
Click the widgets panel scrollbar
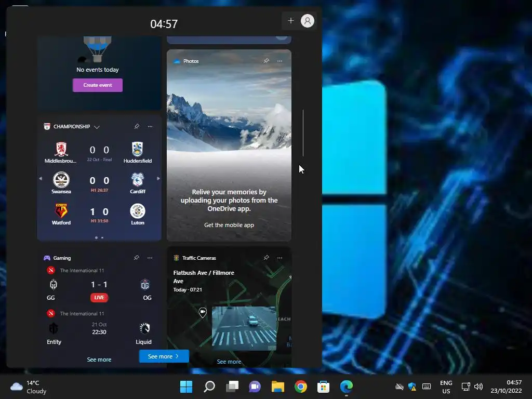pyautogui.click(x=303, y=133)
